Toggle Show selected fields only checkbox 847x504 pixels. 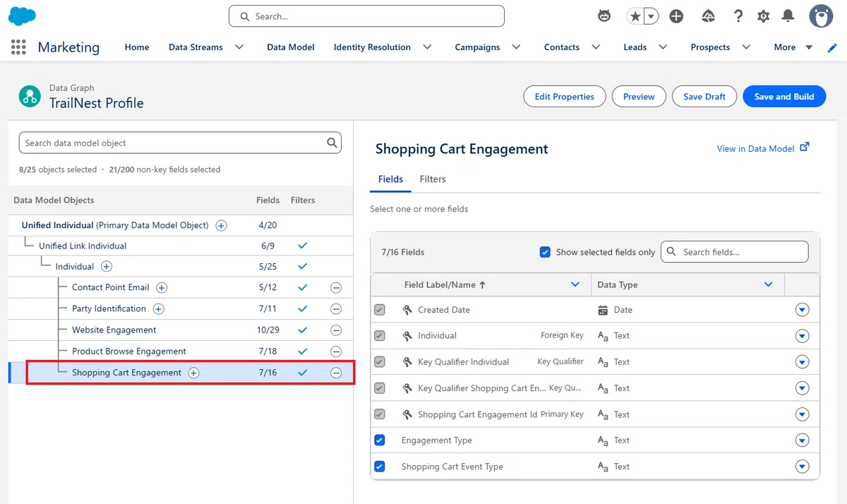[545, 252]
